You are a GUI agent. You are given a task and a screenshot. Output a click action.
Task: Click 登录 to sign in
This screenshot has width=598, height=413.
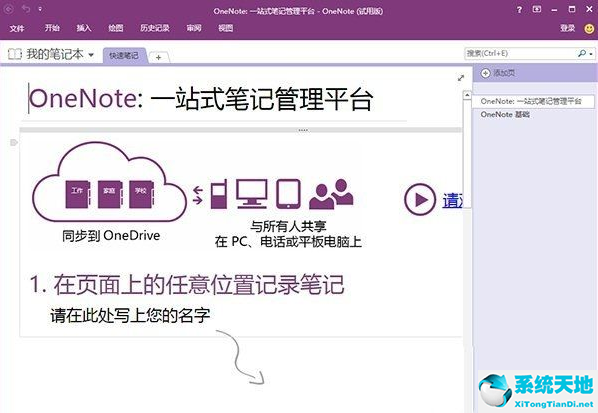[x=567, y=28]
